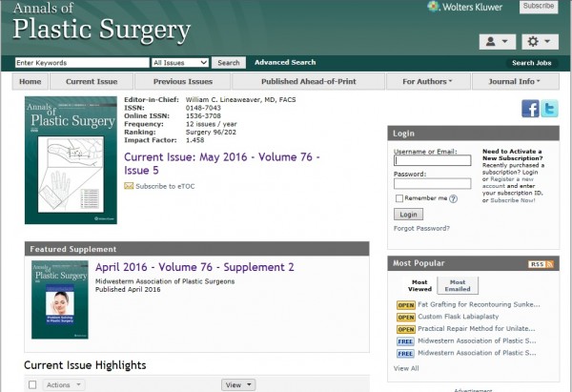
Task: Click the Username or Email field
Action: pyautogui.click(x=432, y=160)
